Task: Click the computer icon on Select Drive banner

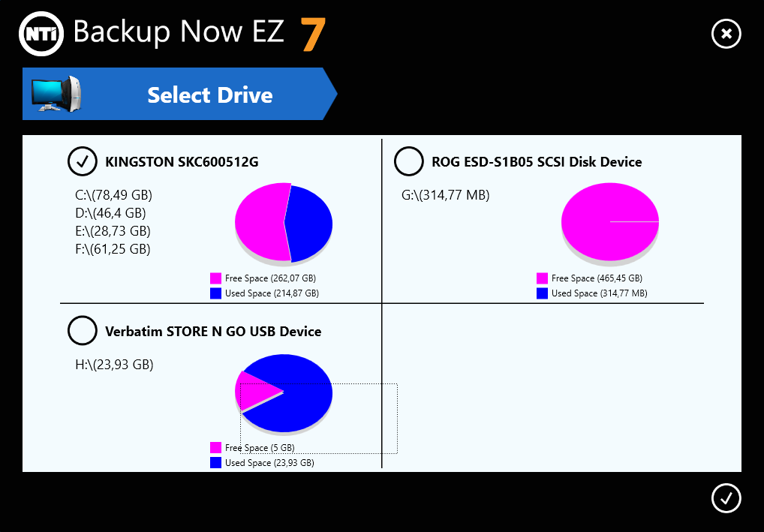Action: coord(56,94)
